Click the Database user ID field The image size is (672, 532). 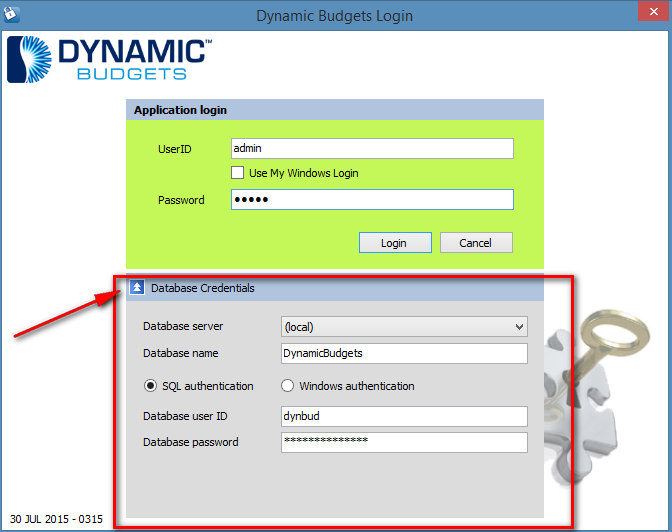tap(404, 416)
